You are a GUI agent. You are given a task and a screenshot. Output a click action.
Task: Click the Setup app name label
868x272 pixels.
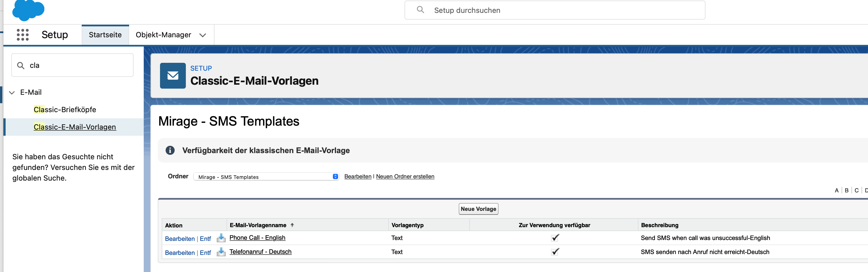pos(54,35)
